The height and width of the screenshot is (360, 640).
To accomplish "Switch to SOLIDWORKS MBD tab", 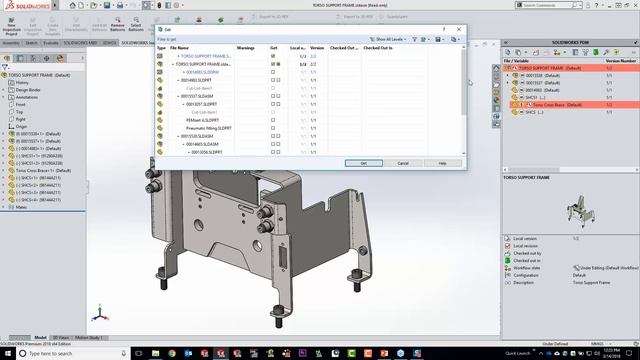I will (80, 43).
